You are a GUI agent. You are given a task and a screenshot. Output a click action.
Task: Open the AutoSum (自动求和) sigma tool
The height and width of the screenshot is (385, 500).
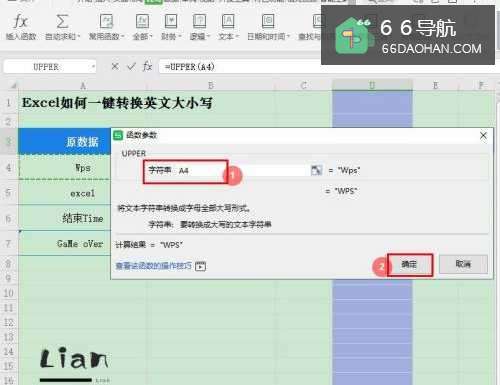click(62, 22)
